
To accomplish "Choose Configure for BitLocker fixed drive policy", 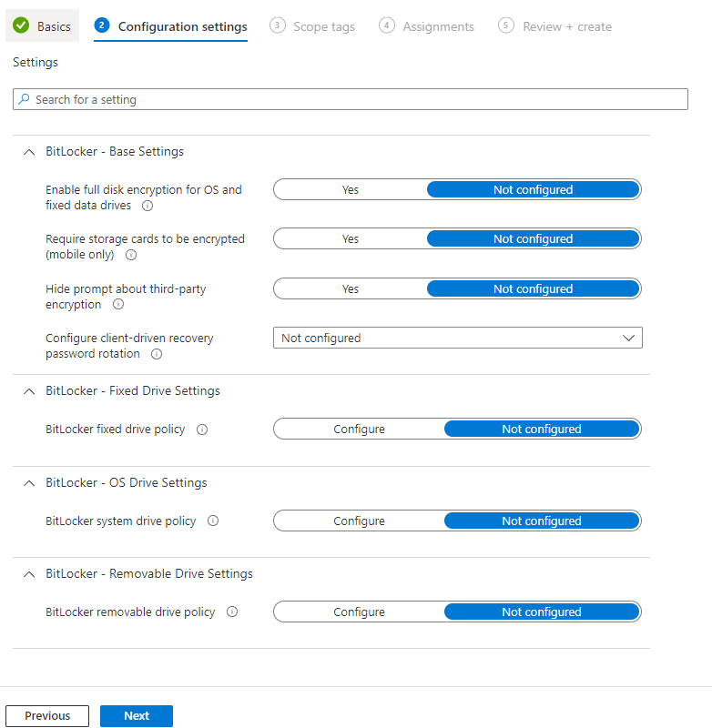I will [359, 429].
